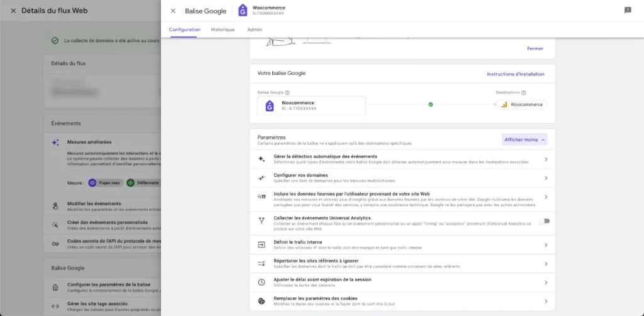Toggle Collecter les événements Universal Analytics switch

[x=545, y=221]
